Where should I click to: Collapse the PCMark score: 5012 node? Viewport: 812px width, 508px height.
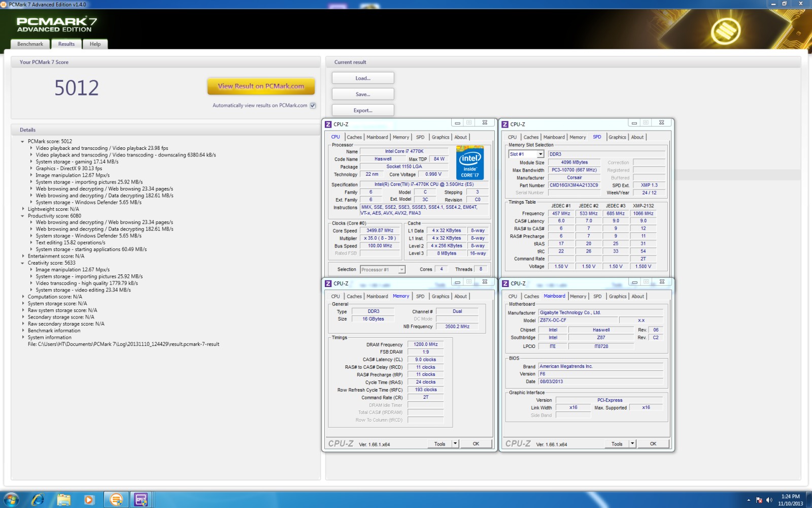tap(22, 142)
